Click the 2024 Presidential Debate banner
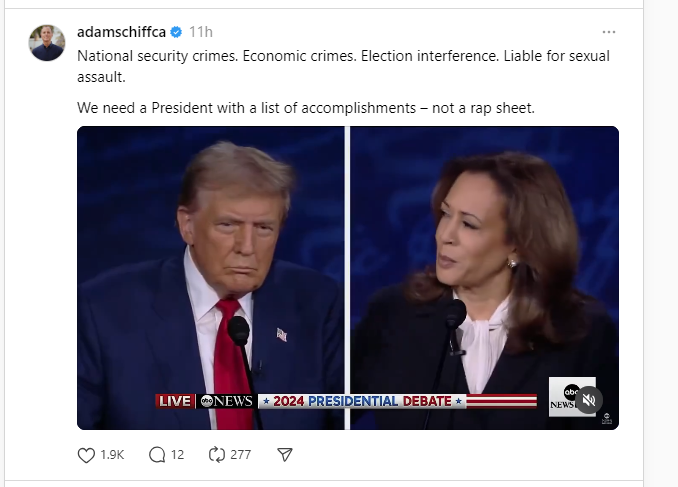The image size is (678, 487). pyautogui.click(x=362, y=401)
